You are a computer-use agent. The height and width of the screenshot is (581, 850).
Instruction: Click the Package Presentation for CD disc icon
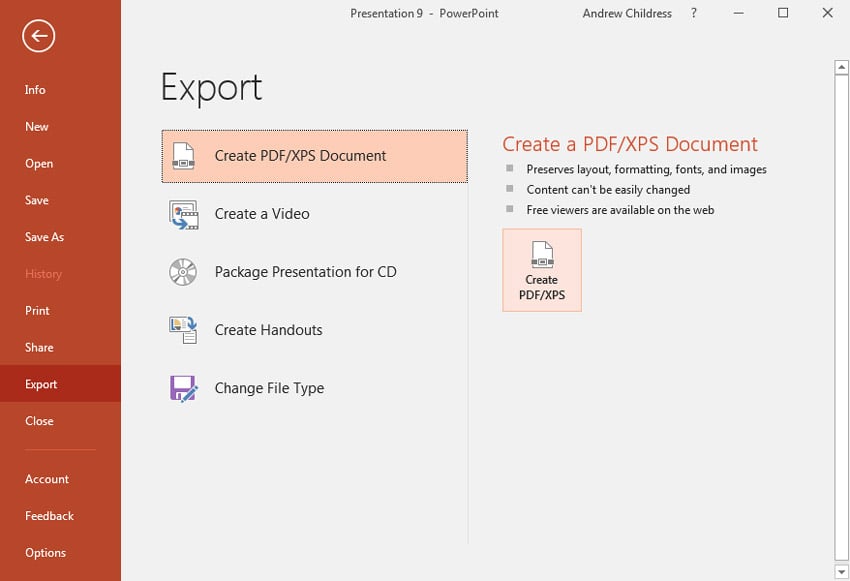click(183, 272)
